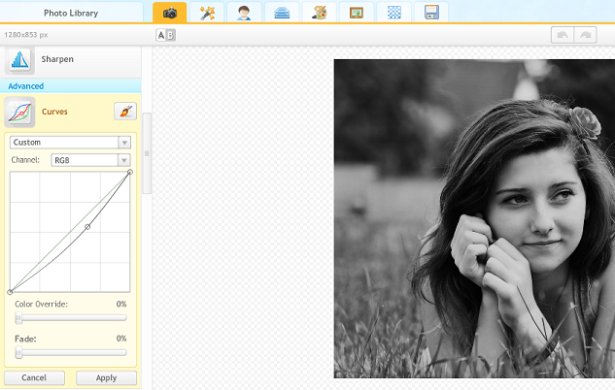Select the middle curve control point
615x390 pixels.
(x=87, y=227)
